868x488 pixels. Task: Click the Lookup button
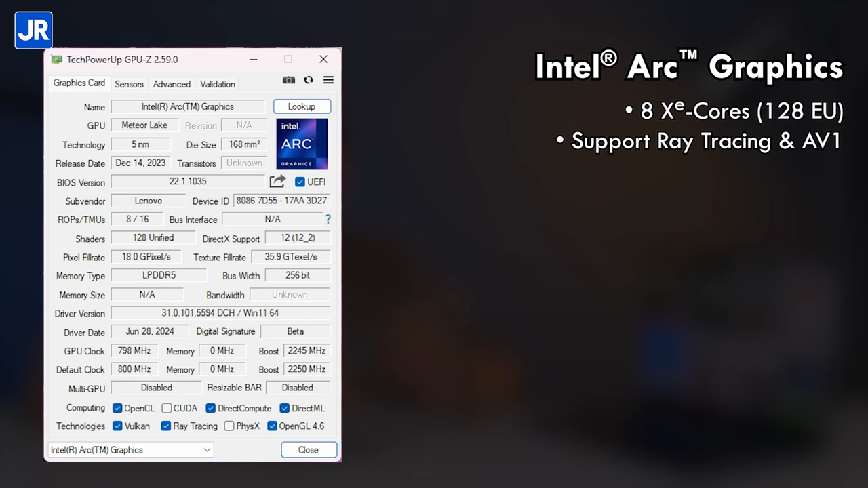click(302, 106)
